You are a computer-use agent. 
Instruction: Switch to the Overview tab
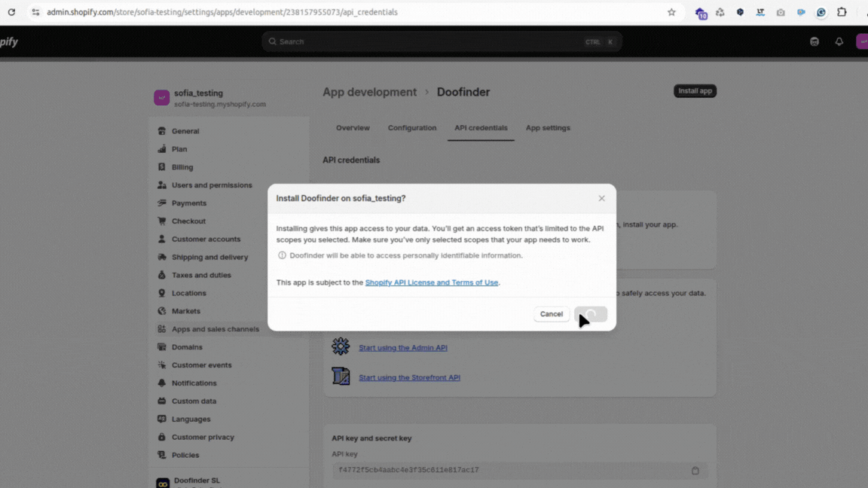pyautogui.click(x=353, y=128)
